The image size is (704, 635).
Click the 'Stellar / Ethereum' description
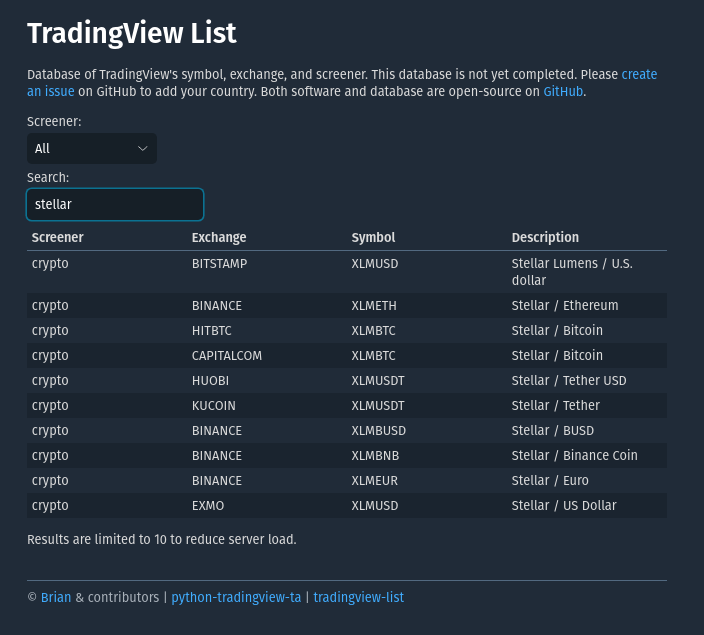(x=565, y=305)
